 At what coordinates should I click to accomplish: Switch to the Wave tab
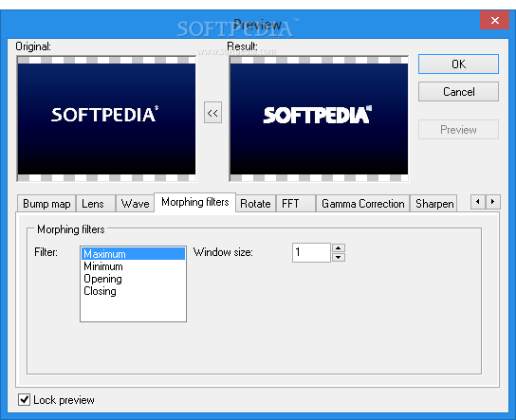(x=135, y=204)
